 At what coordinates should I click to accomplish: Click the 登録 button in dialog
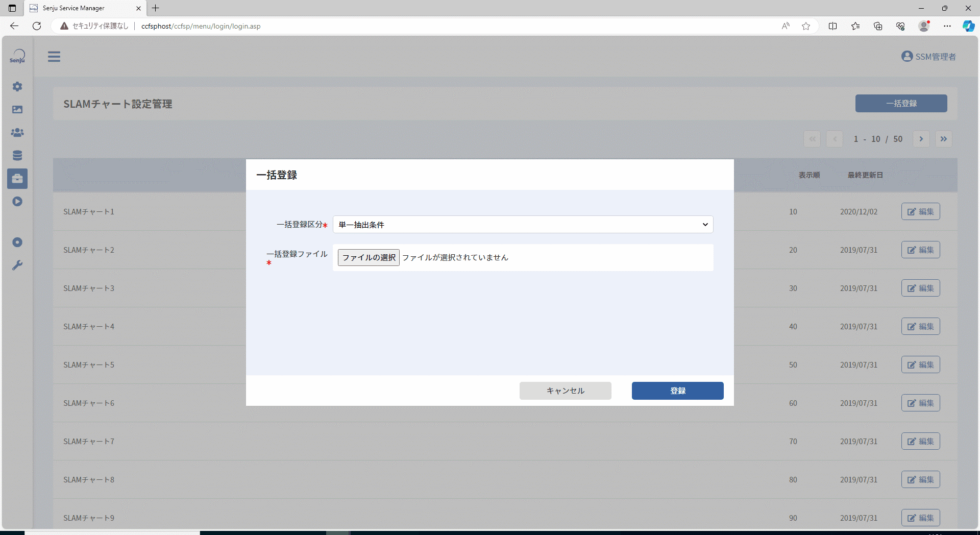[678, 391]
